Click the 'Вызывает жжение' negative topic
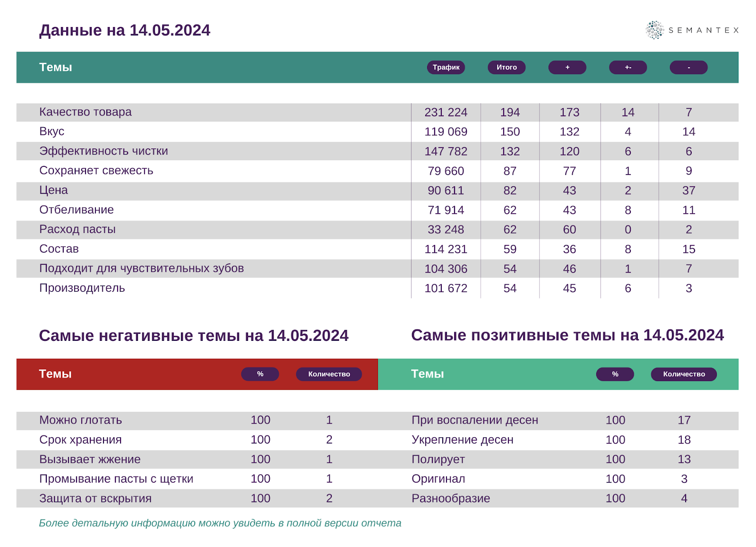This screenshot has width=756, height=547. click(90, 459)
